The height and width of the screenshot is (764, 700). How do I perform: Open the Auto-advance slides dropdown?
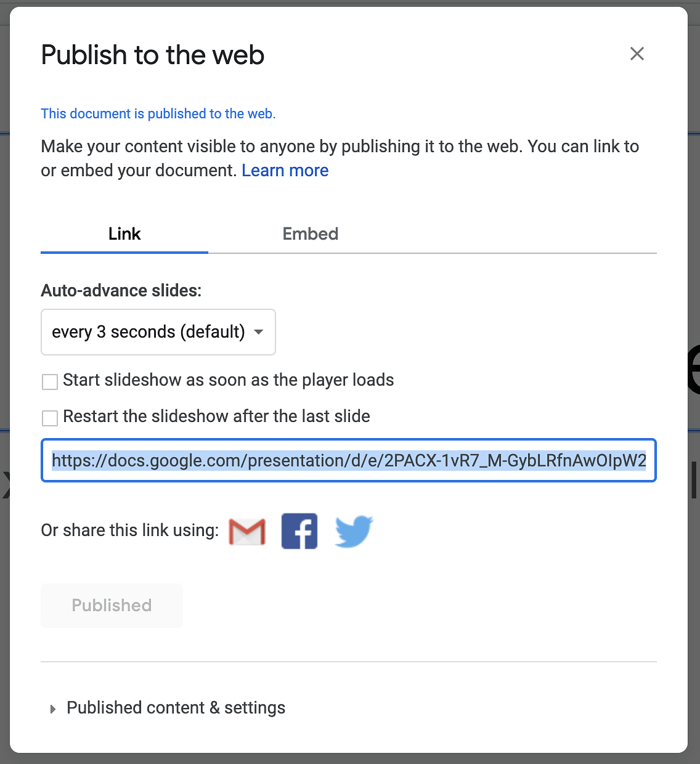point(158,332)
